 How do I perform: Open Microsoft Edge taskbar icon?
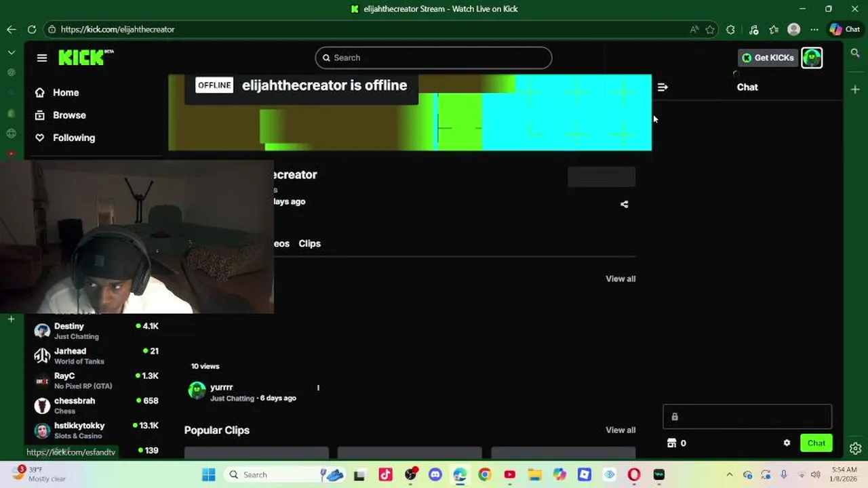coord(460,474)
